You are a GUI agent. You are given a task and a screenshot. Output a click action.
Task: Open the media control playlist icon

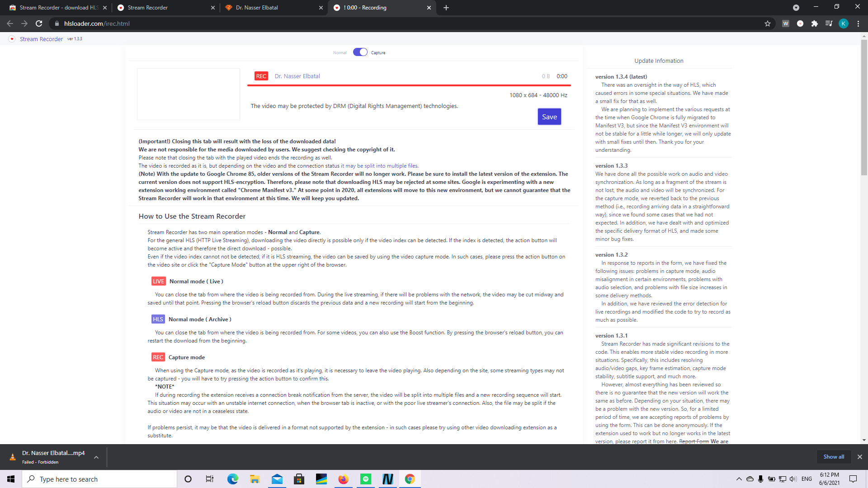829,23
